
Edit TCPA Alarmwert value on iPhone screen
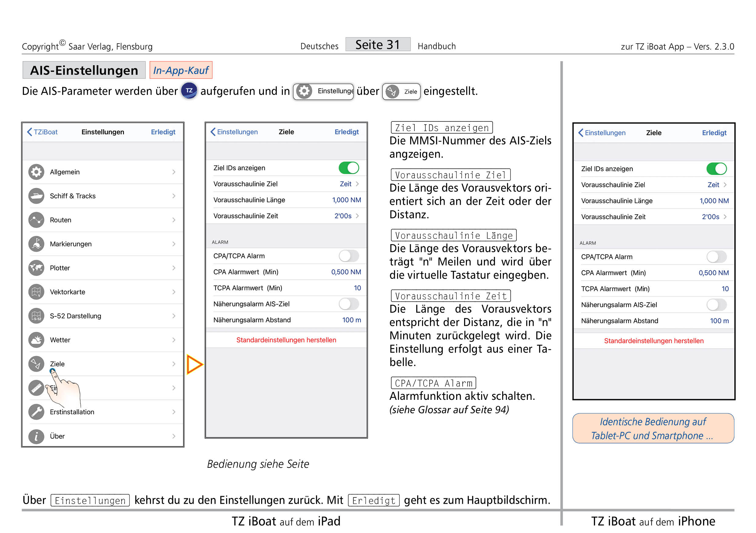pos(726,290)
